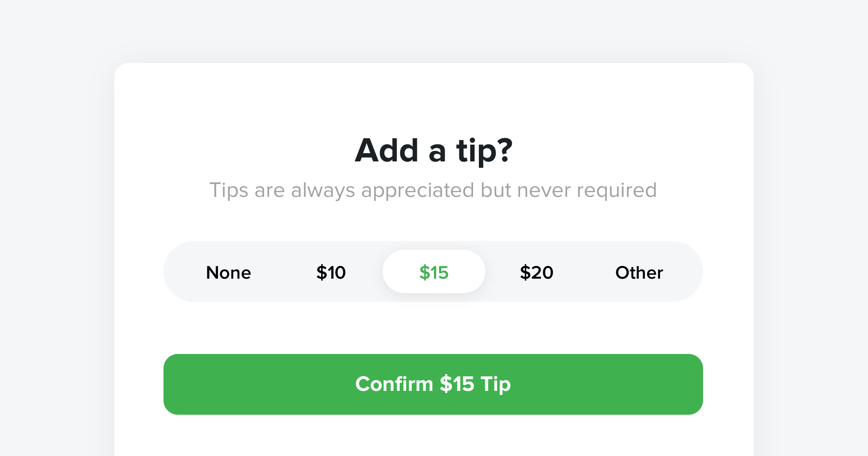Click the Add a tip? heading

coord(434,151)
